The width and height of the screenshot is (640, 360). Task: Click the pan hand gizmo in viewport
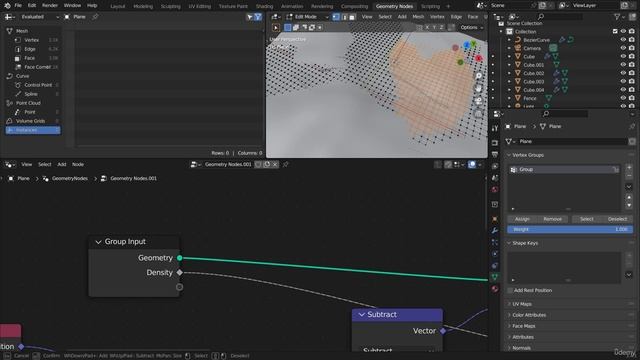click(x=478, y=88)
